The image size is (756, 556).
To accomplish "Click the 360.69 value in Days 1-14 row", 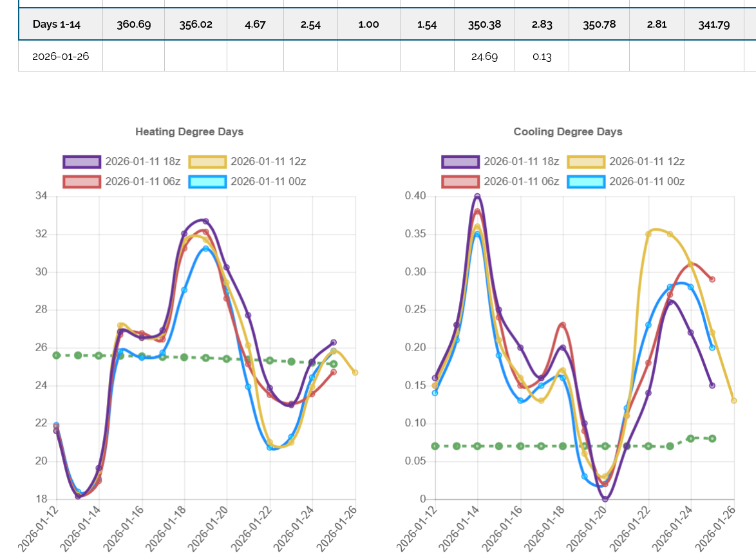I will [x=133, y=24].
